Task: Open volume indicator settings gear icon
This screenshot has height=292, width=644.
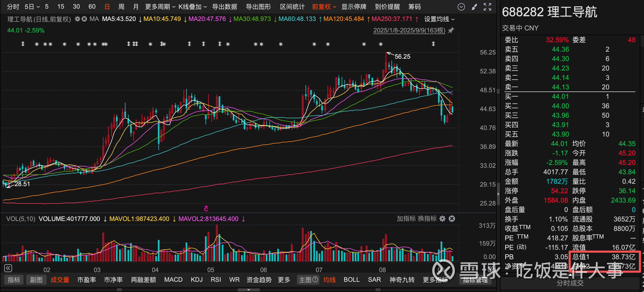Action: click(x=442, y=219)
